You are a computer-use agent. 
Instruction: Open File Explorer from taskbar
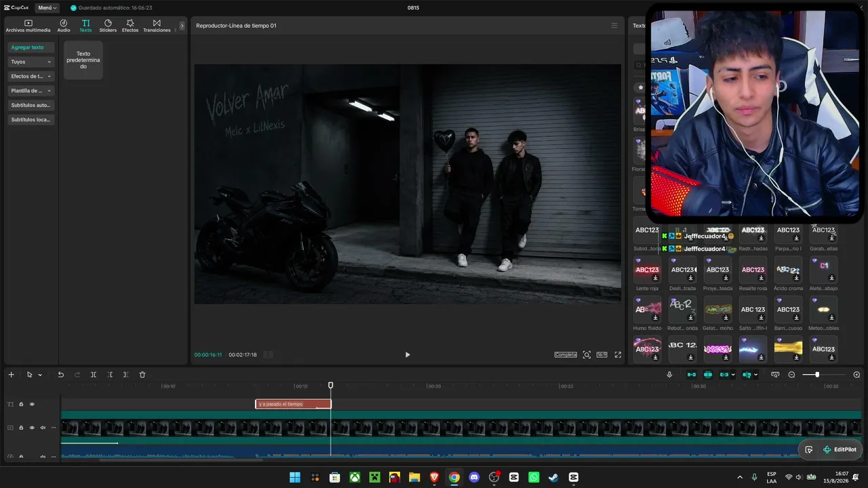[414, 478]
